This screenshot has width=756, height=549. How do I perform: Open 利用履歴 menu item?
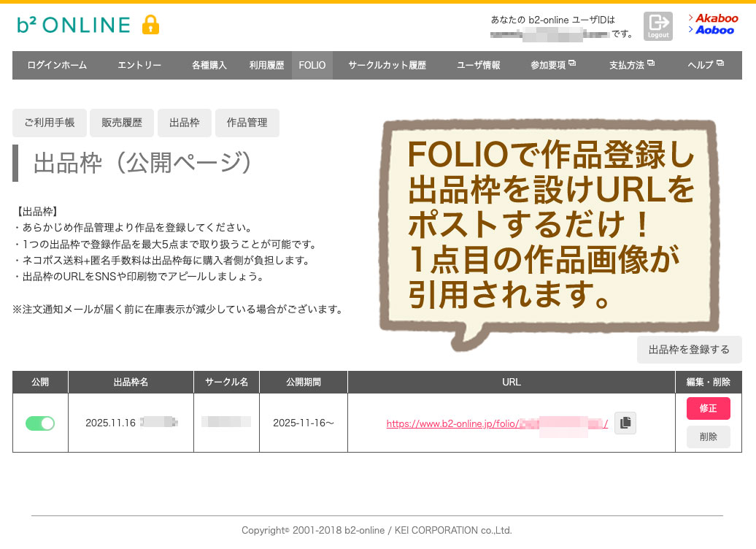pos(266,65)
